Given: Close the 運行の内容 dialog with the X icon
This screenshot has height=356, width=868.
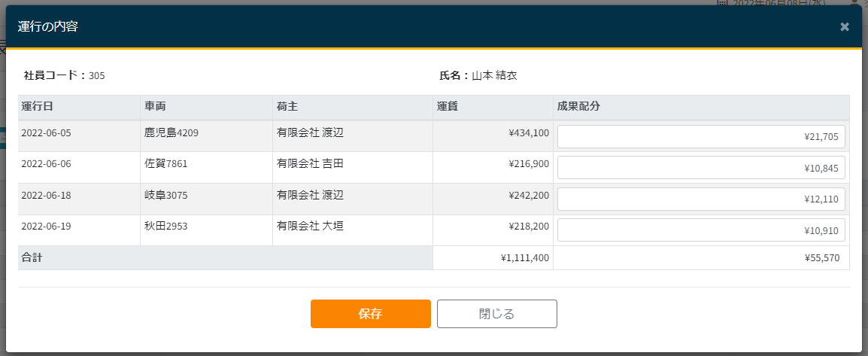Looking at the screenshot, I should point(845,27).
